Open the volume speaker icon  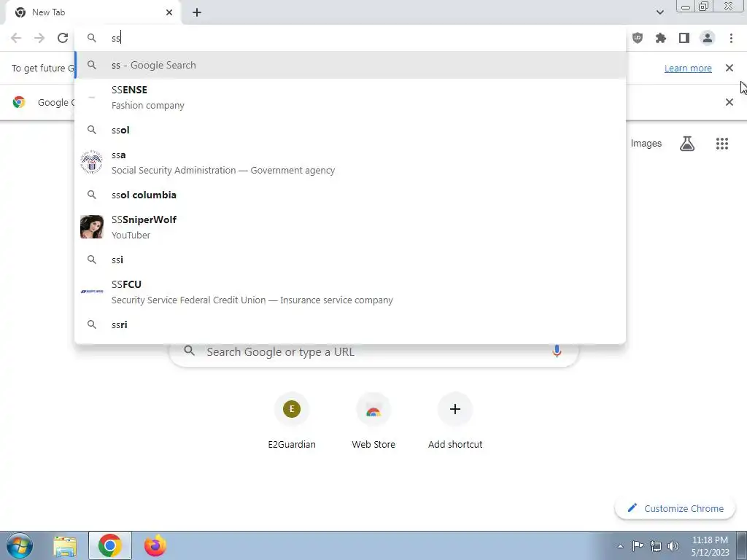click(x=673, y=546)
